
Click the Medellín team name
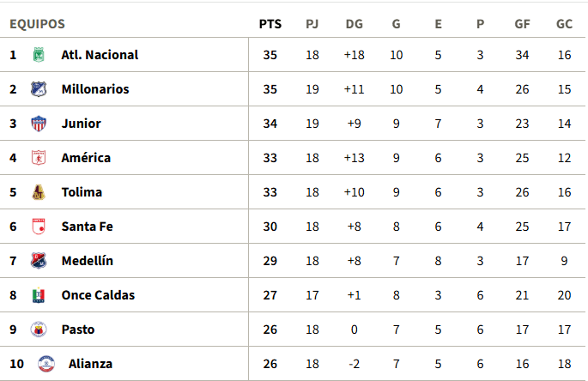pos(88,261)
